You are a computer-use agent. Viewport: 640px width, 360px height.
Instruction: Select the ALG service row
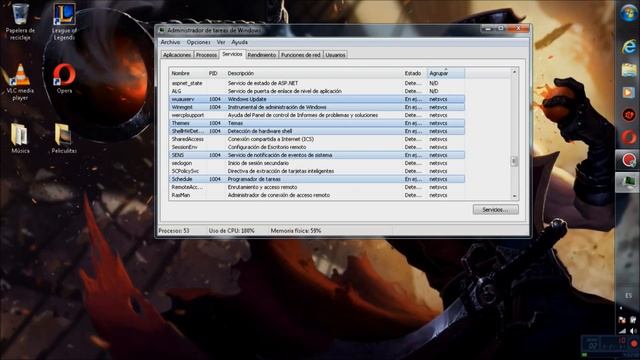[x=317, y=91]
